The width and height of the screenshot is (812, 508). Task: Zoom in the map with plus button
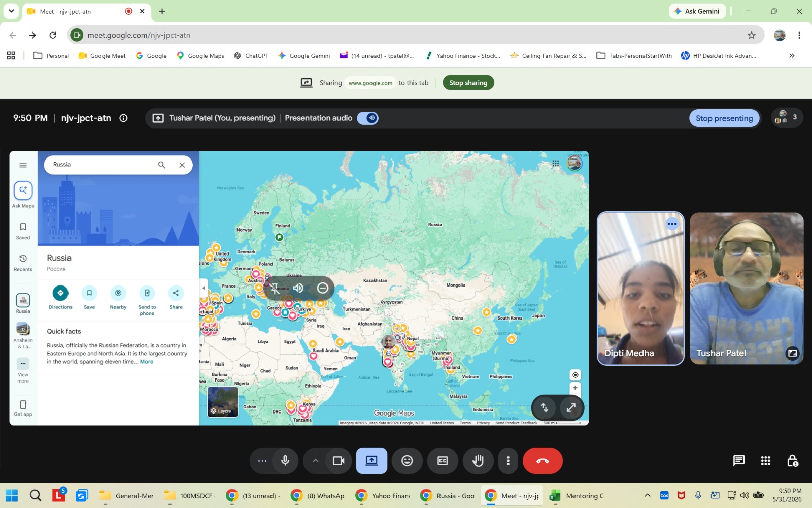click(575, 388)
